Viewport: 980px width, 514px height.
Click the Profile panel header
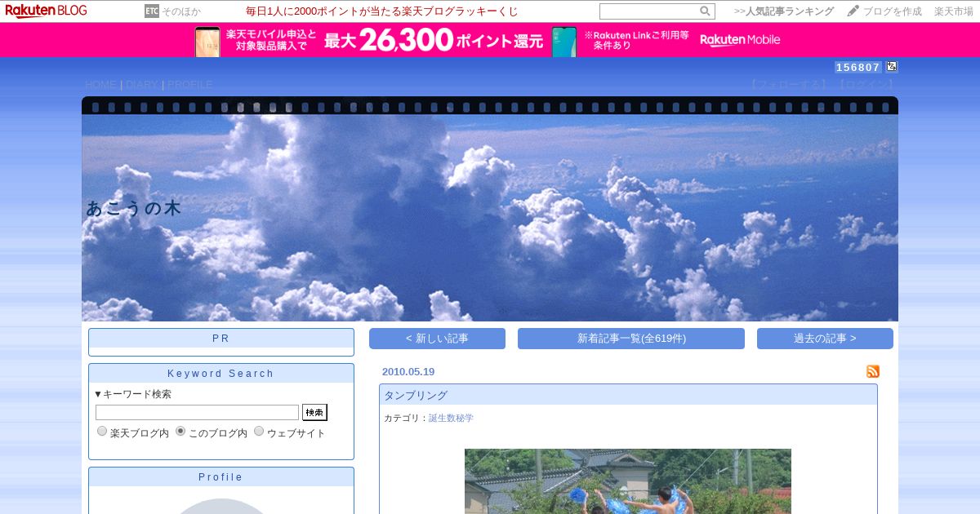(x=221, y=477)
